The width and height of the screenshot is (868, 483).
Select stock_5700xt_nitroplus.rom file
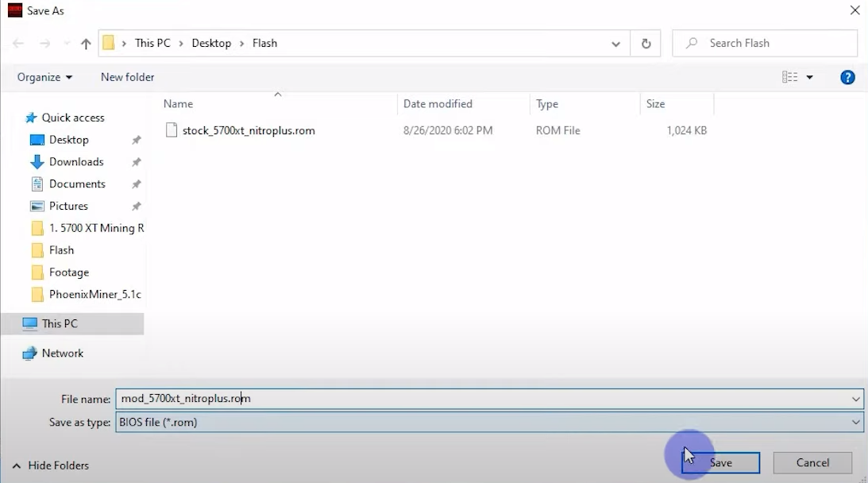tap(249, 130)
